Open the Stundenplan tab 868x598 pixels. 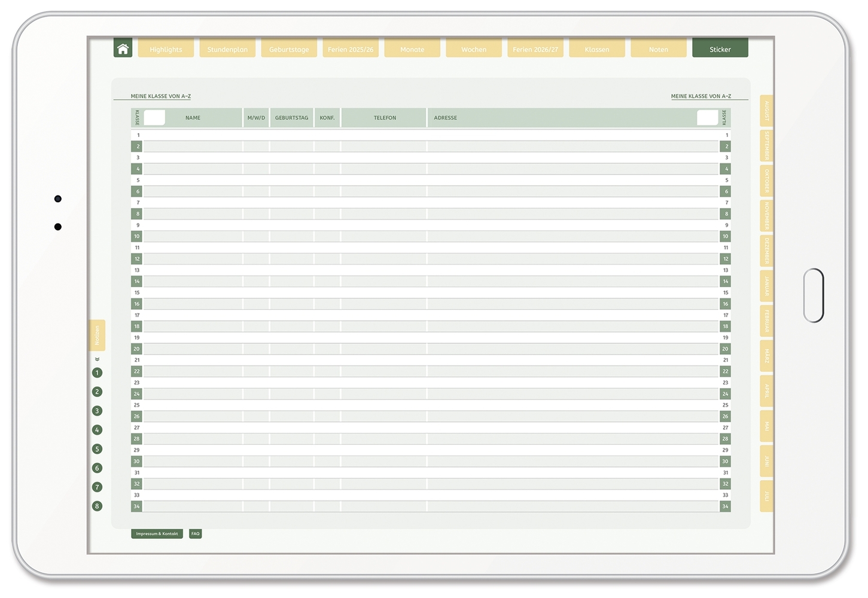227,49
